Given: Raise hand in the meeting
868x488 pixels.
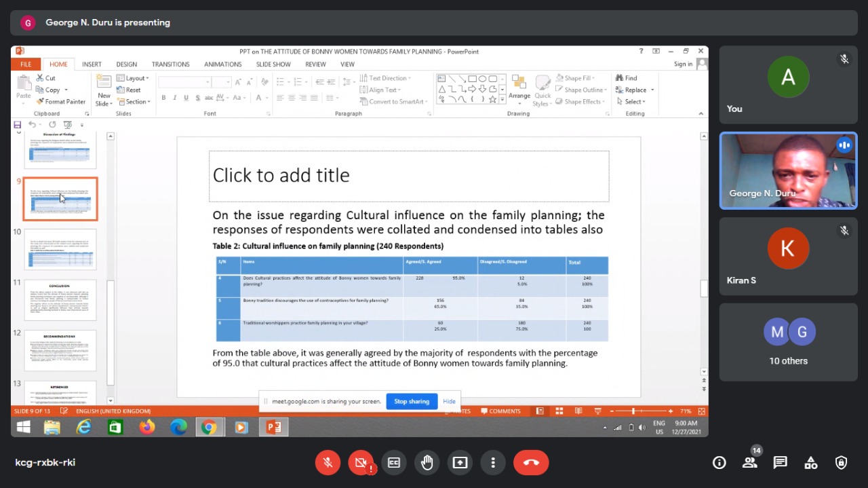Looking at the screenshot, I should click(x=427, y=463).
